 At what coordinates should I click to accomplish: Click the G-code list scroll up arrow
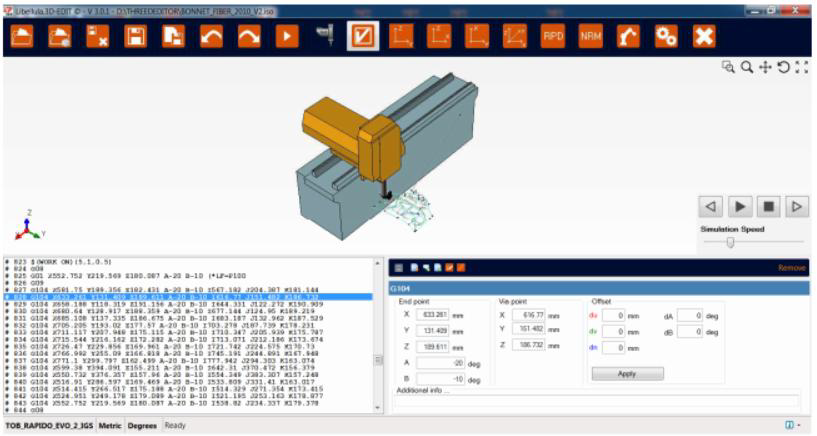[x=377, y=264]
